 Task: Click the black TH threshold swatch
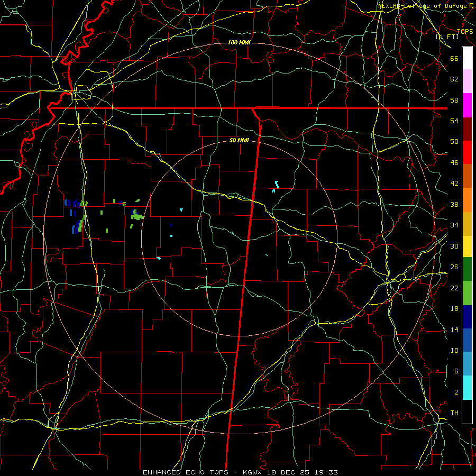(x=467, y=411)
